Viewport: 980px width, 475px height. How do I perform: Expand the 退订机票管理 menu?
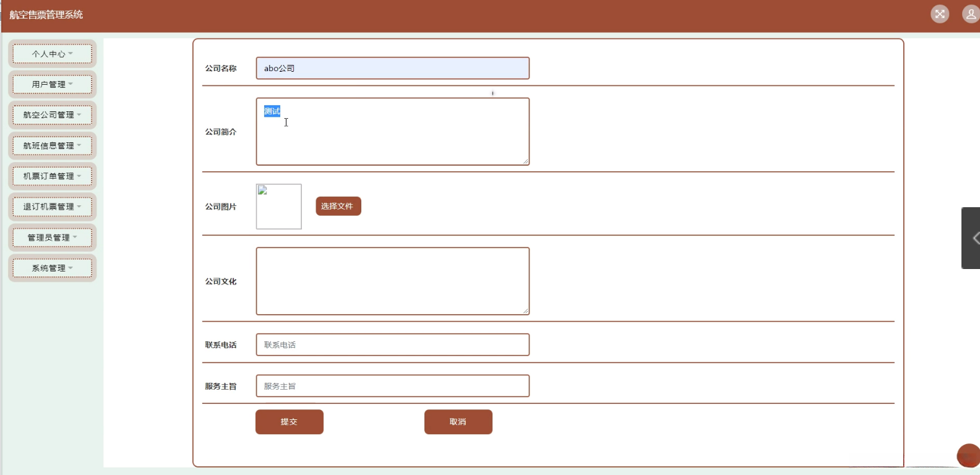coord(53,207)
